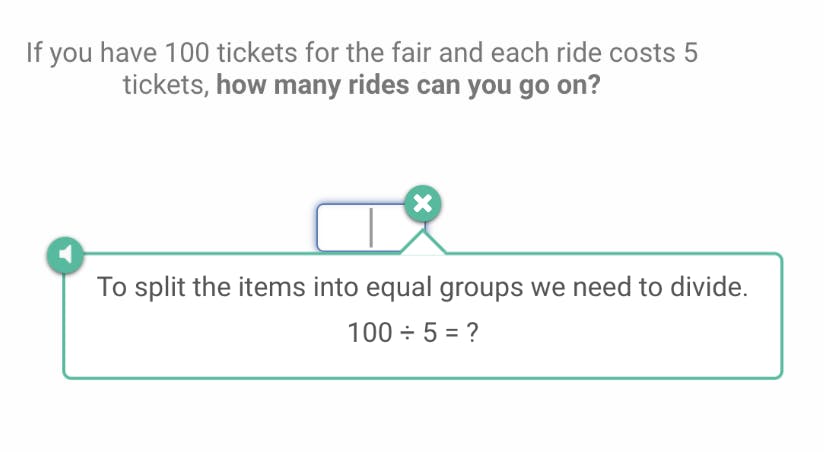This screenshot has height=452, width=824.
Task: Click the number "100" in the question text
Action: pyautogui.click(x=188, y=53)
